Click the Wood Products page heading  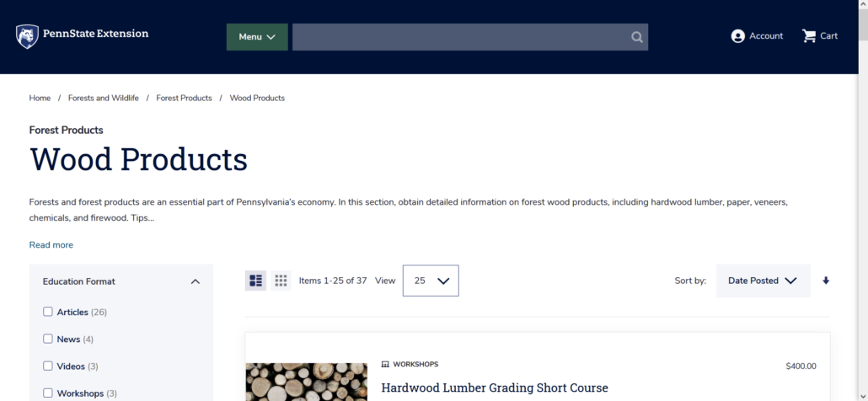click(x=138, y=159)
